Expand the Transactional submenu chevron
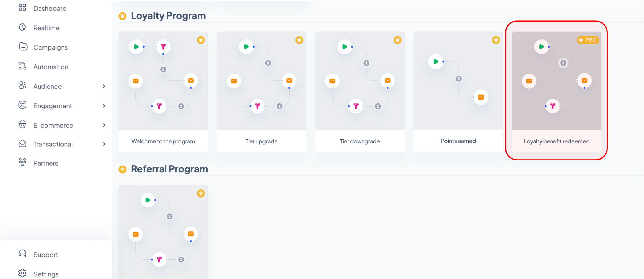Screen dimensions: 644x279 tap(104, 144)
